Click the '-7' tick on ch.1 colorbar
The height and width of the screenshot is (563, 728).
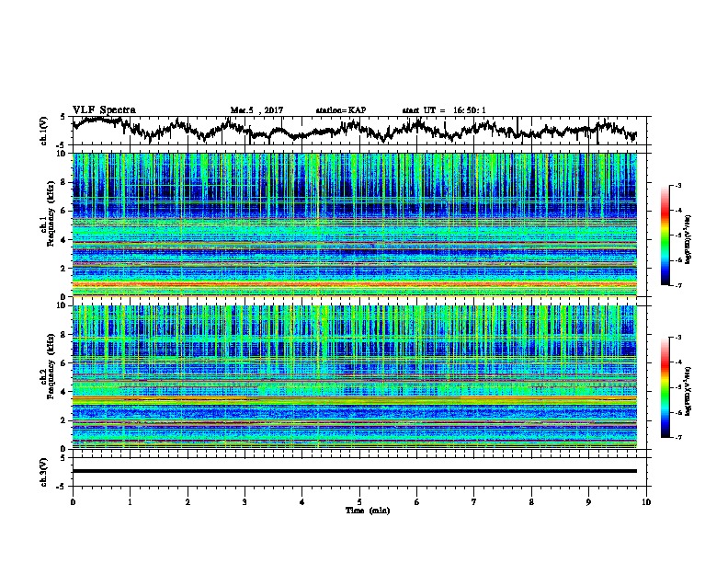point(677,285)
